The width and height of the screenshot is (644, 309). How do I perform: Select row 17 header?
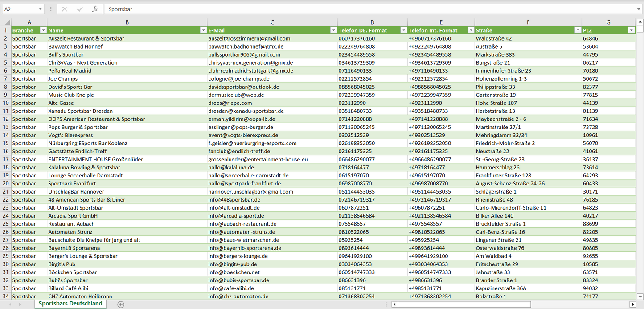(6, 159)
